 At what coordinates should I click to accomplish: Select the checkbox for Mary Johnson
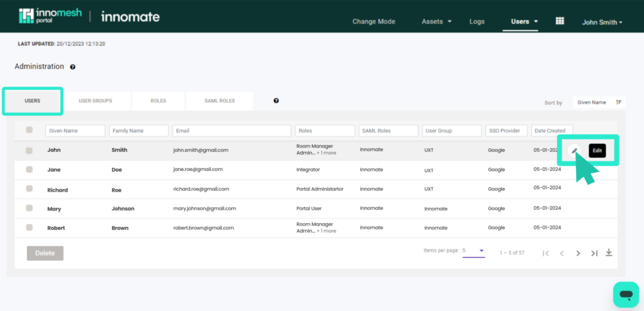pos(29,207)
